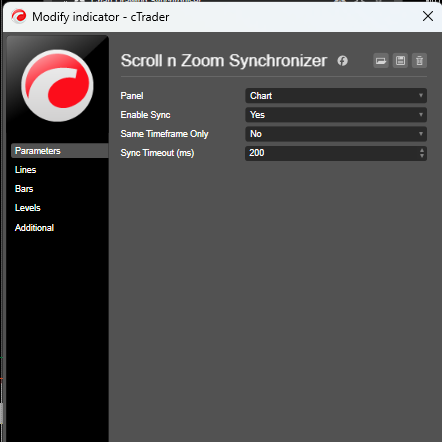Image resolution: width=442 pixels, height=442 pixels.
Task: Click the Enable Sync label
Action: 145,115
